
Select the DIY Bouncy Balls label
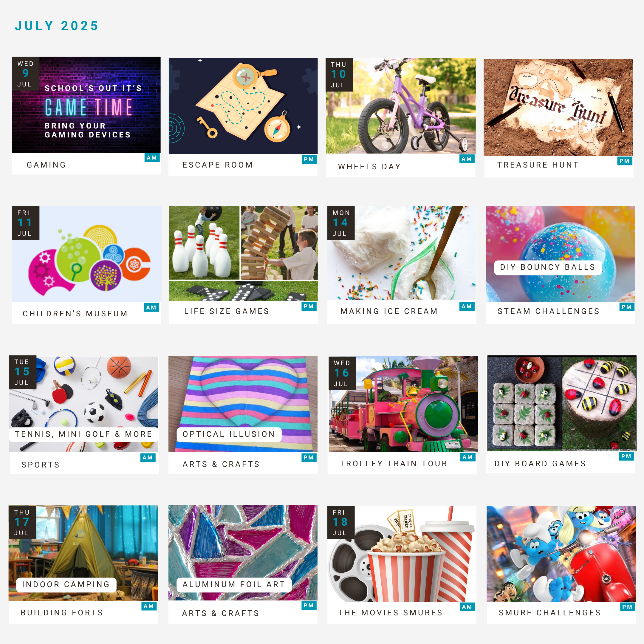click(548, 267)
